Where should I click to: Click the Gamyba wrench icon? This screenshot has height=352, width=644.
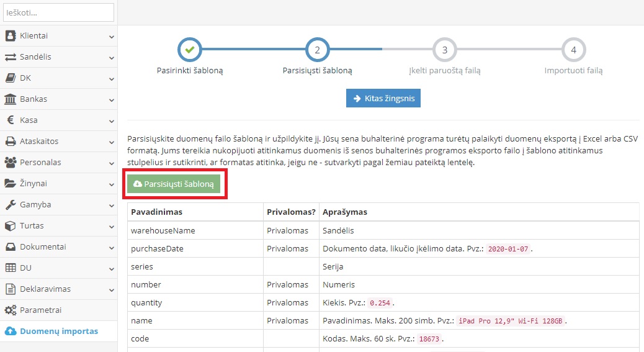pos(11,205)
